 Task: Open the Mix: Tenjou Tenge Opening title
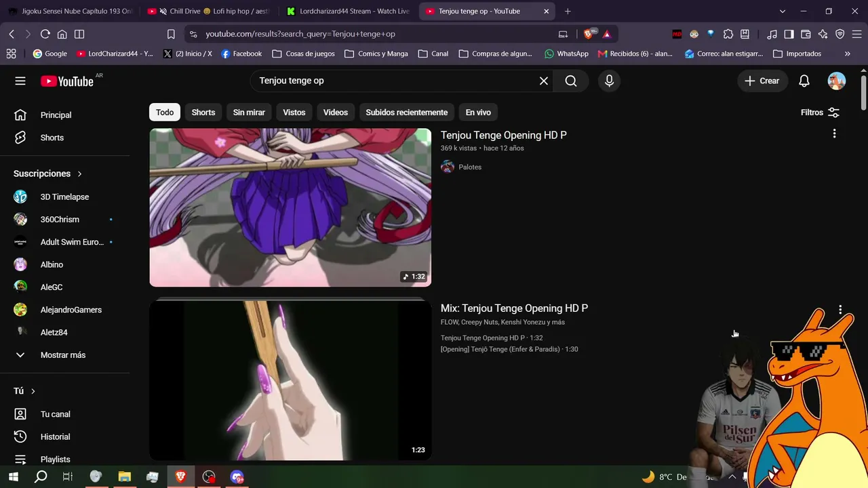coord(515,308)
